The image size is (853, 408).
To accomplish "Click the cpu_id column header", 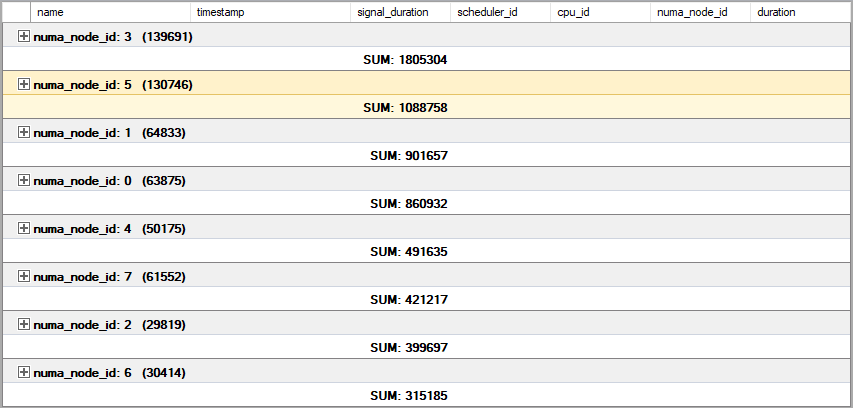I will coord(600,13).
